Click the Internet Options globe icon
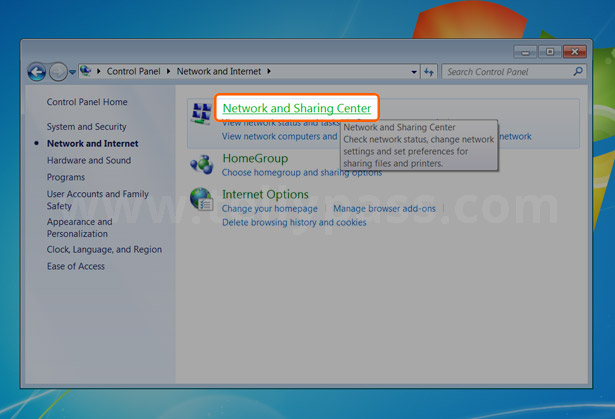615x419 pixels. (x=202, y=199)
